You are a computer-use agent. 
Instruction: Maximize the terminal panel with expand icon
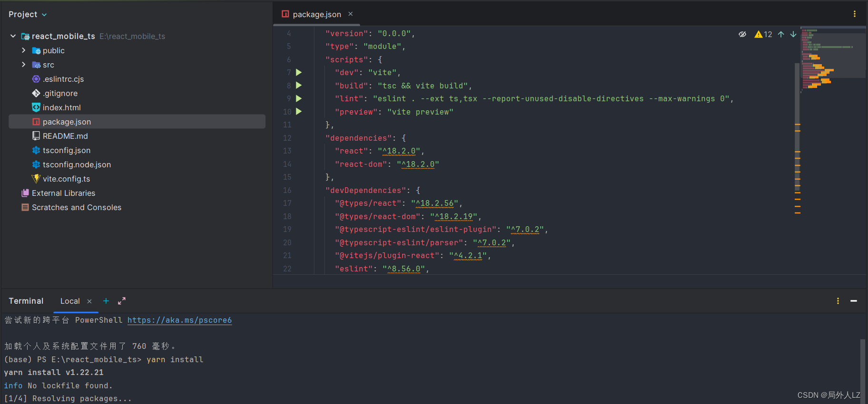pyautogui.click(x=122, y=301)
